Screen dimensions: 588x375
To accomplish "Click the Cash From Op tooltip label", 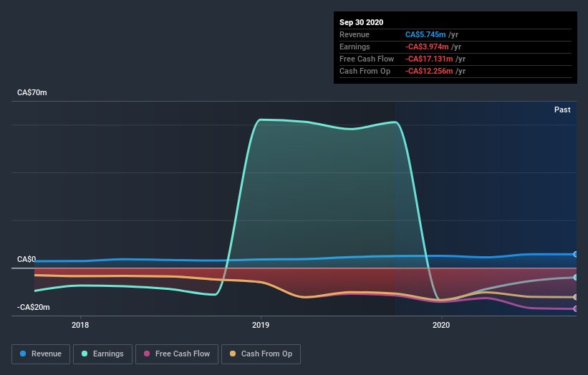I will coord(365,71).
